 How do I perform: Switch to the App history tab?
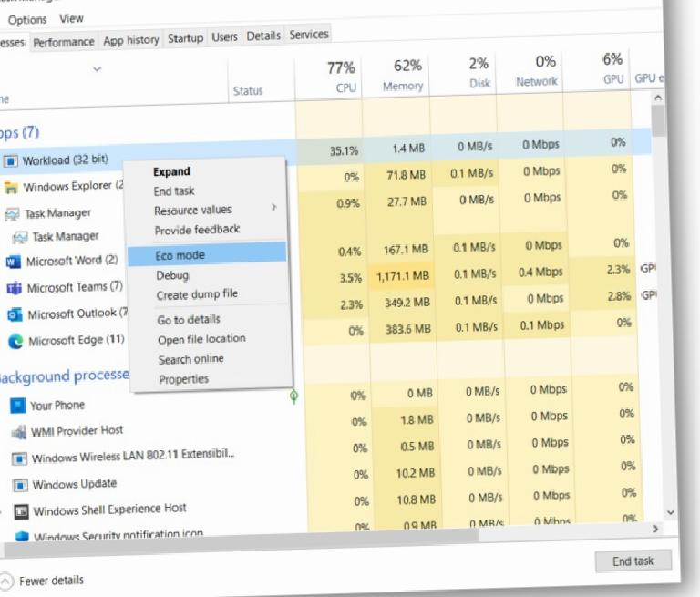pyautogui.click(x=131, y=40)
